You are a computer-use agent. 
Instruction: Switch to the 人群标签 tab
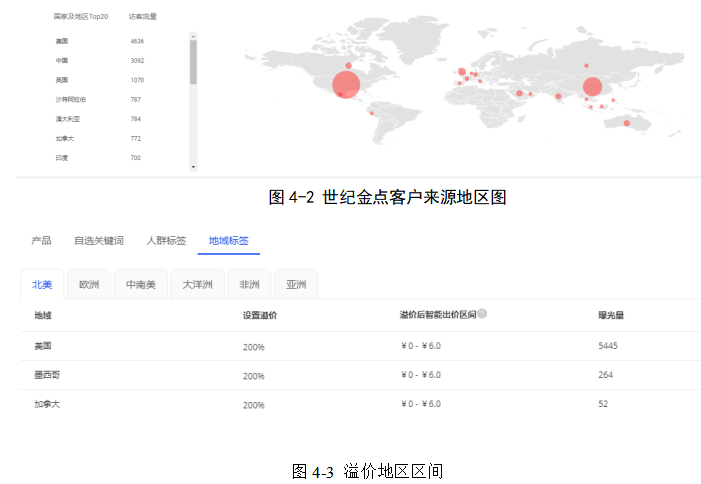click(166, 241)
